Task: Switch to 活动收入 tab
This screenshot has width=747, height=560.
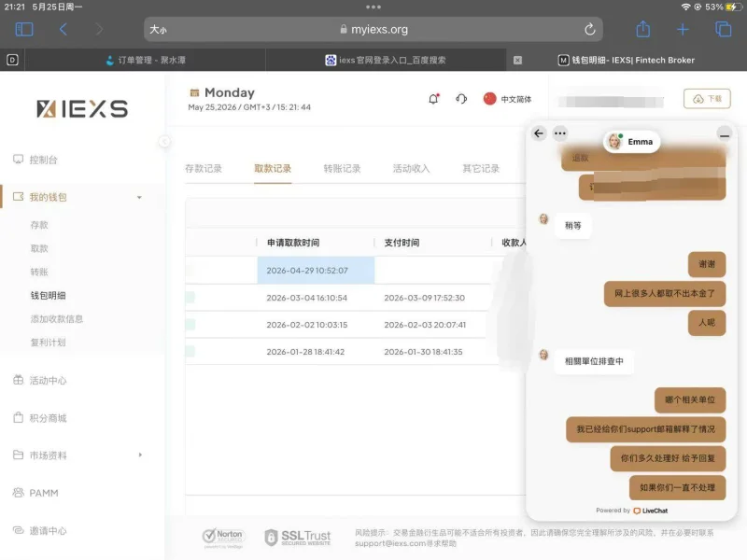Action: (x=411, y=169)
